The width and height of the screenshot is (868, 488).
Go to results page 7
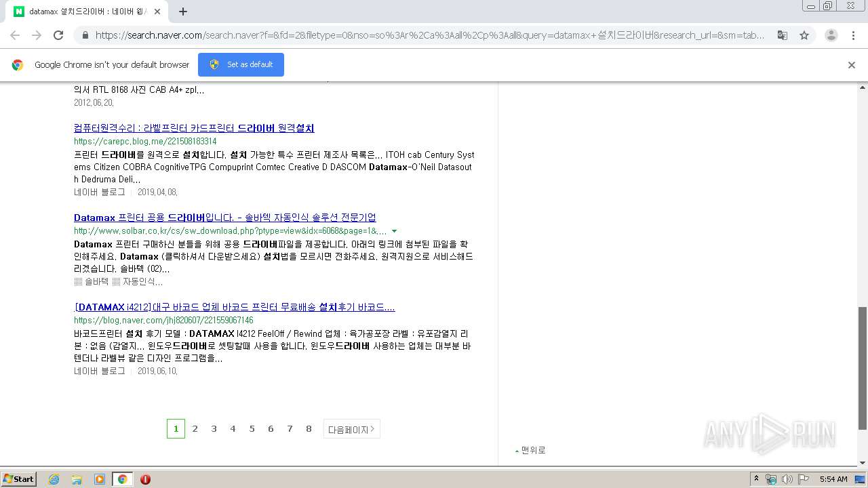[x=290, y=429]
